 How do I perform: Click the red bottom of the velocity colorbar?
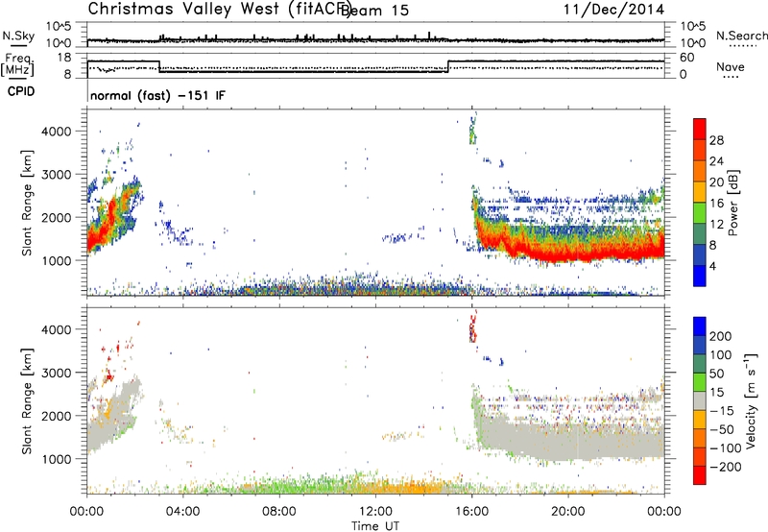click(x=700, y=475)
